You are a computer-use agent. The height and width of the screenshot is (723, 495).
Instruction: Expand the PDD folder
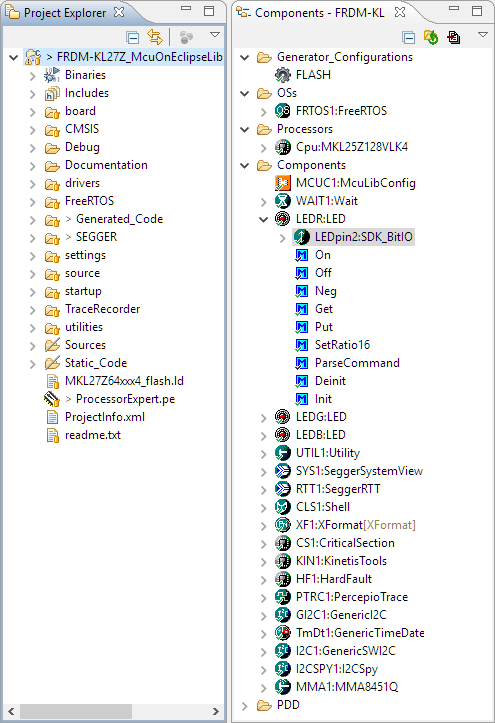pos(245,706)
